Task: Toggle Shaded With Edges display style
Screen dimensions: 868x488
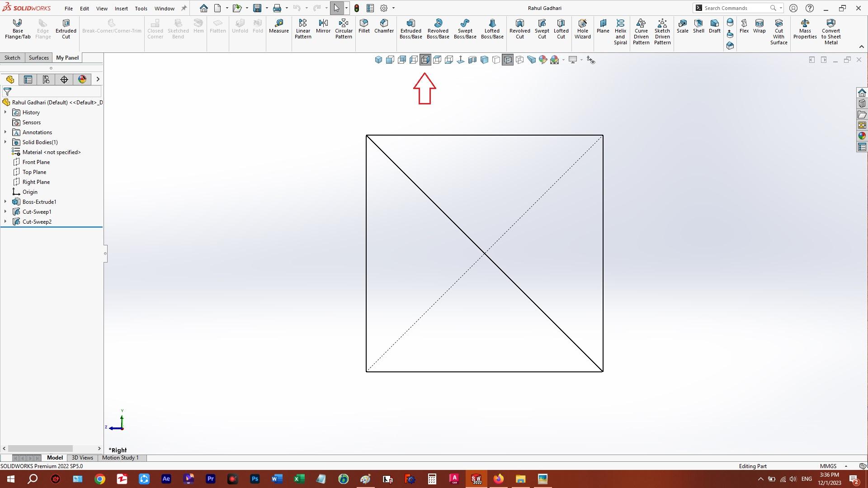Action: (484, 60)
